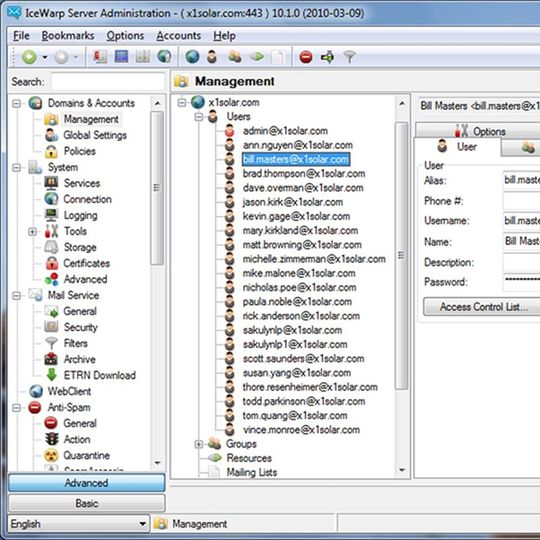540x540 pixels.
Task: Click the sidebar tree scrollbar up arrow
Action: coord(157,103)
